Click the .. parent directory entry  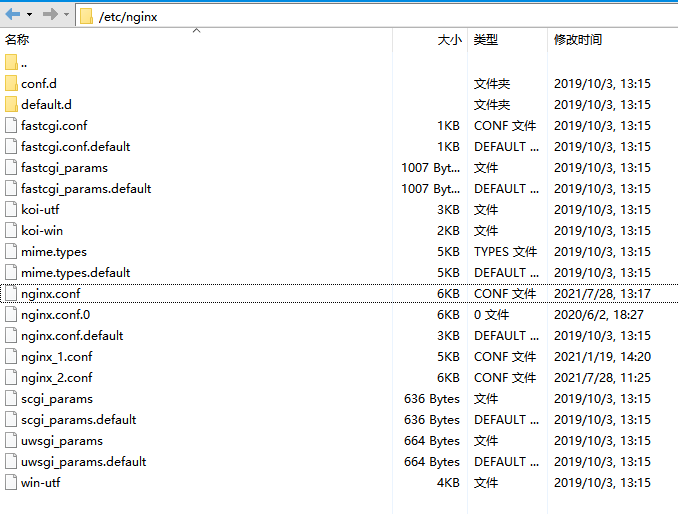tap(24, 64)
